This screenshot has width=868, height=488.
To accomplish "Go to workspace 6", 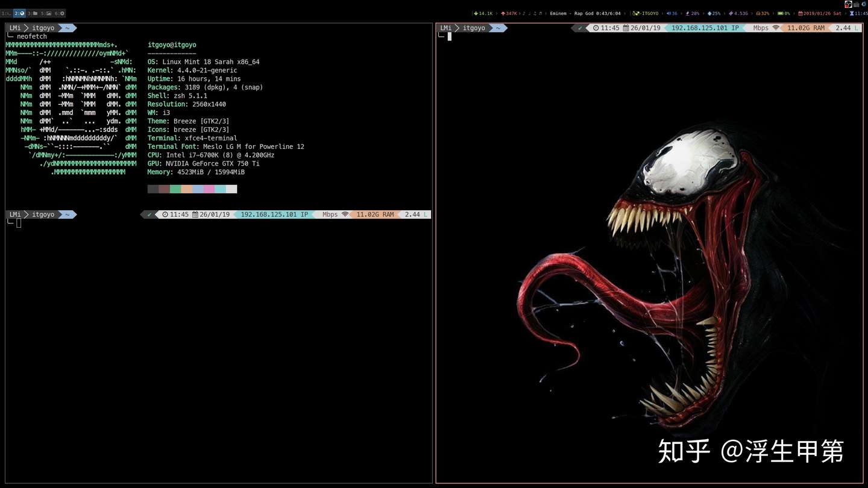I will click(x=60, y=13).
